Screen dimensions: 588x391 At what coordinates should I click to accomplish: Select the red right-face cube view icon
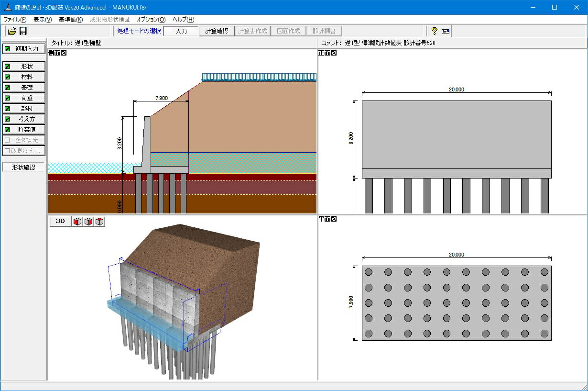click(x=88, y=221)
